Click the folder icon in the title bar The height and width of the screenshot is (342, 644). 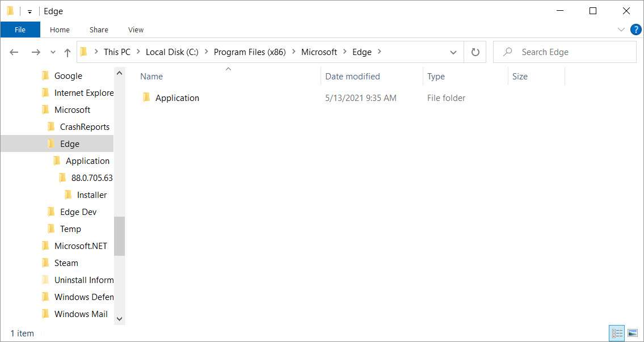coord(10,11)
